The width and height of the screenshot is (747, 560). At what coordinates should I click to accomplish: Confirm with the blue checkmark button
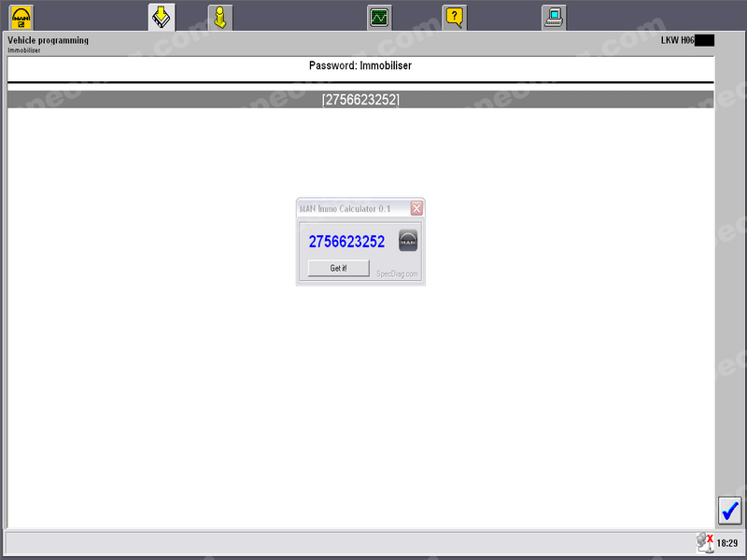[730, 511]
